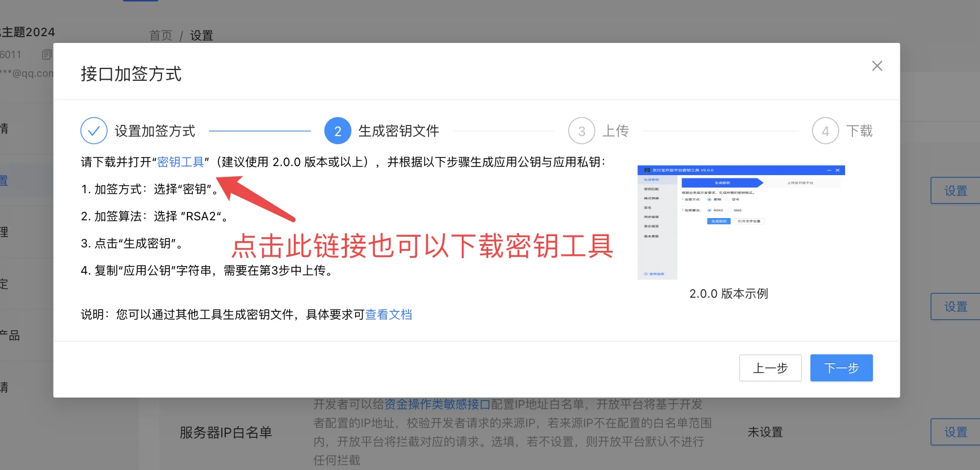Click the 密钥 radio button in the example image
This screenshot has height=470, width=980.
pyautogui.click(x=710, y=199)
